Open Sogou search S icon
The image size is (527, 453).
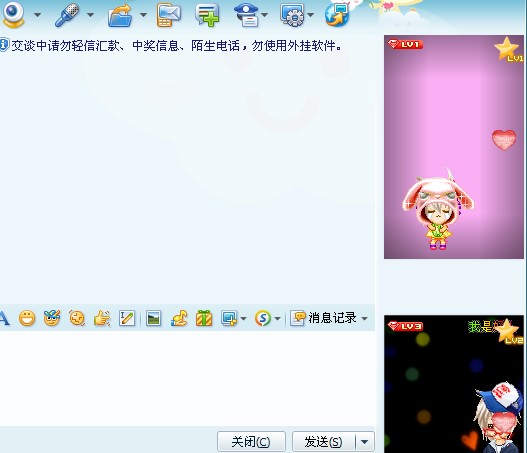point(263,318)
